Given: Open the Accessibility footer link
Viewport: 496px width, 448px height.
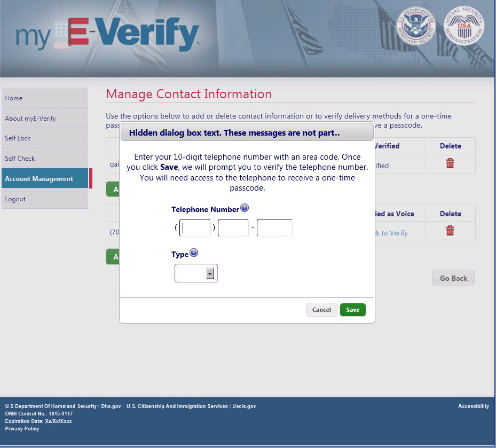Looking at the screenshot, I should 474,406.
